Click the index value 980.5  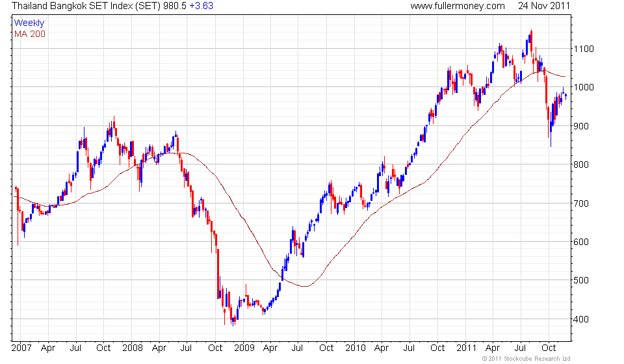175,6
